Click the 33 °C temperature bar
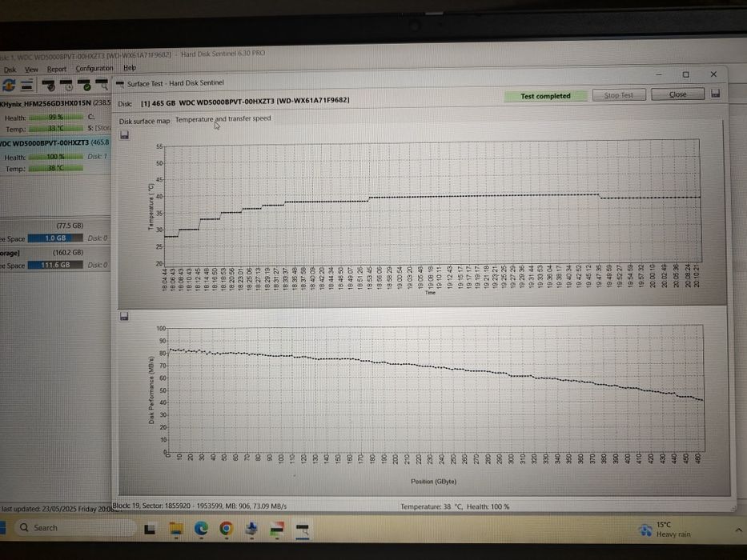 click(x=56, y=129)
